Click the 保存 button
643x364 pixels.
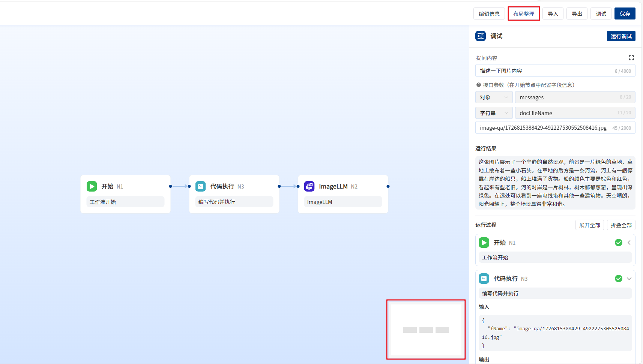[625, 14]
